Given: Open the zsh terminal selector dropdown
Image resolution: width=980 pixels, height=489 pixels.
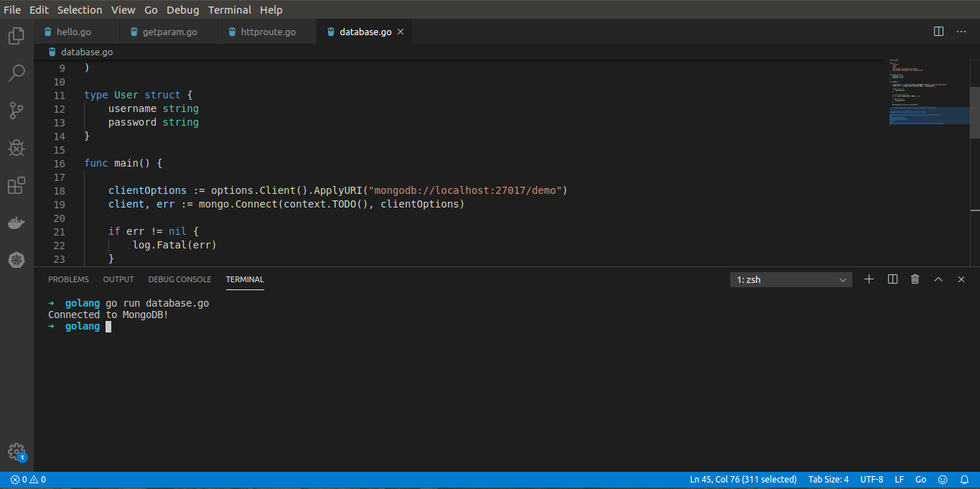Looking at the screenshot, I should click(791, 280).
